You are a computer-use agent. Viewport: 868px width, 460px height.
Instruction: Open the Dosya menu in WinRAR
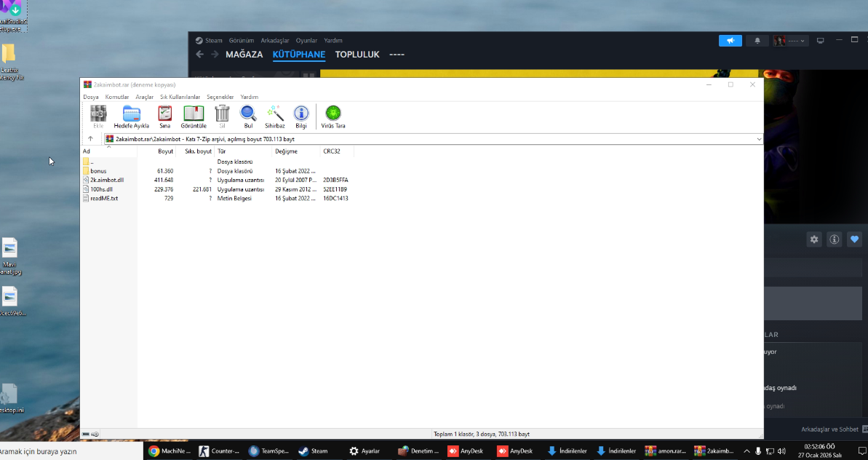coord(91,97)
